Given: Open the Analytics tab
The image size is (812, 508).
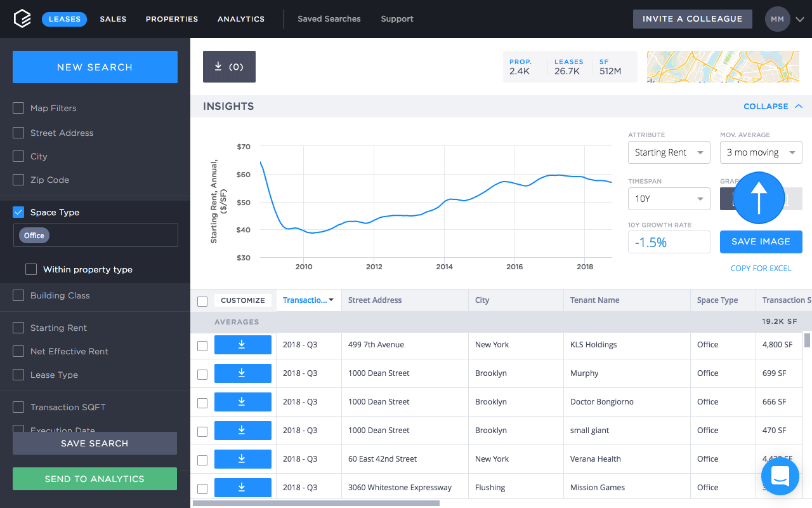Looking at the screenshot, I should coord(241,19).
